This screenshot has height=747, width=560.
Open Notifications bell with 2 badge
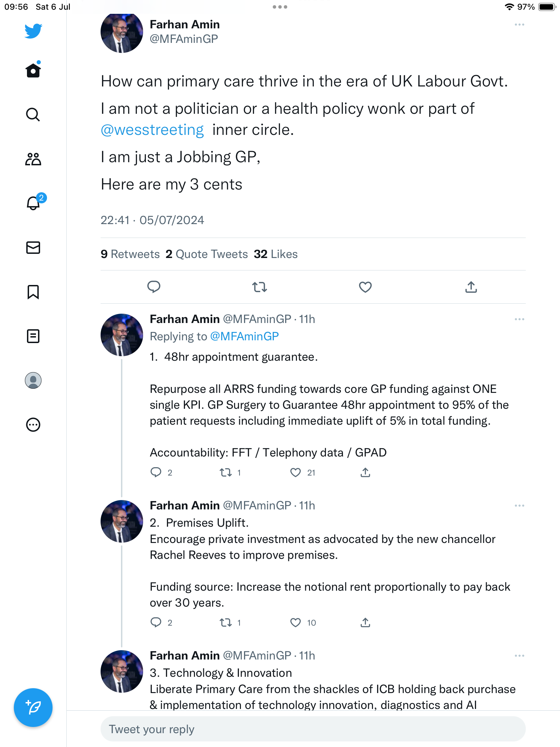point(34,203)
